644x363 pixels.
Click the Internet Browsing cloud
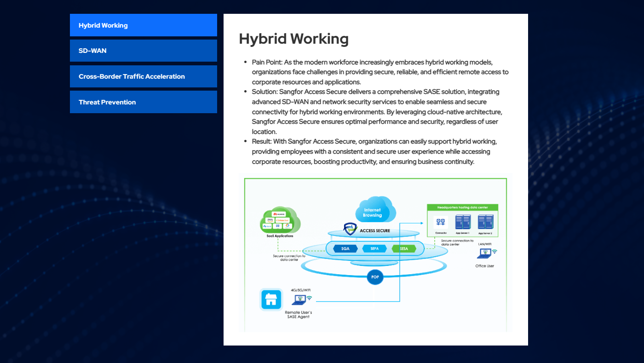(375, 210)
